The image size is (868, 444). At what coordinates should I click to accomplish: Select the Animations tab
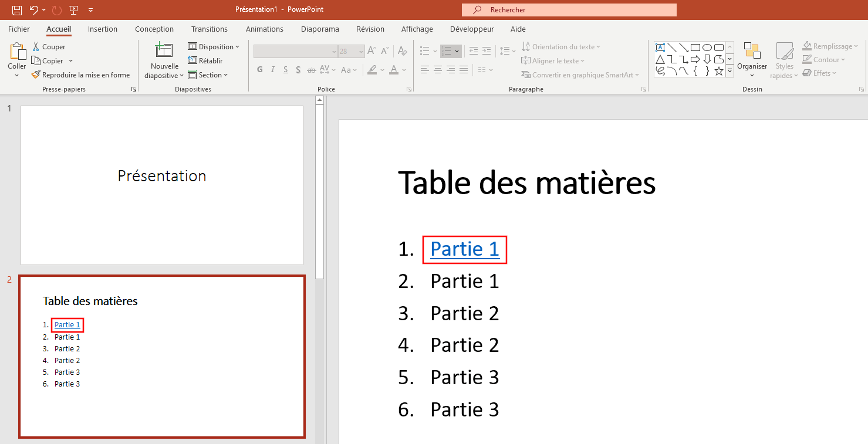pos(265,29)
